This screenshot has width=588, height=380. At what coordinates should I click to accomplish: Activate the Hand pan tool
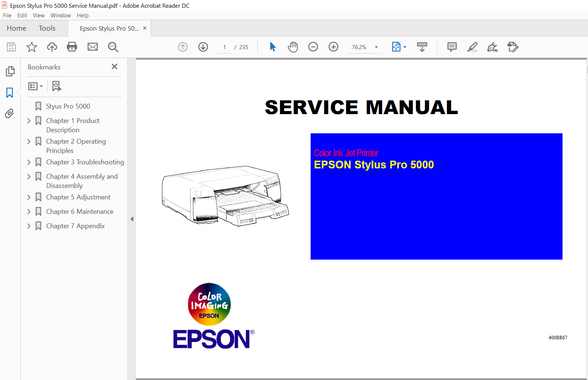pyautogui.click(x=293, y=47)
